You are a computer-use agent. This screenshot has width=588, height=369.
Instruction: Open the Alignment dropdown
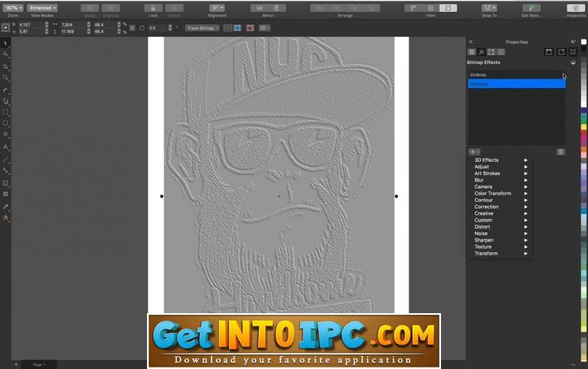pos(217,8)
